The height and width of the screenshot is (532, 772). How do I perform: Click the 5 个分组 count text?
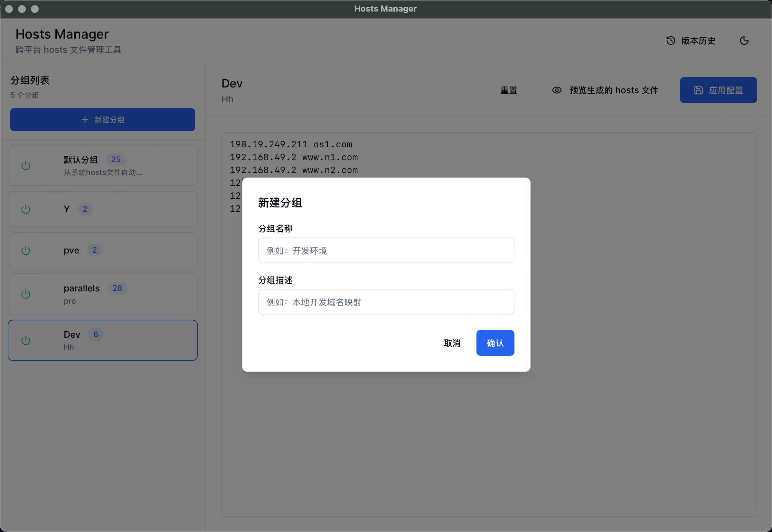pos(25,95)
